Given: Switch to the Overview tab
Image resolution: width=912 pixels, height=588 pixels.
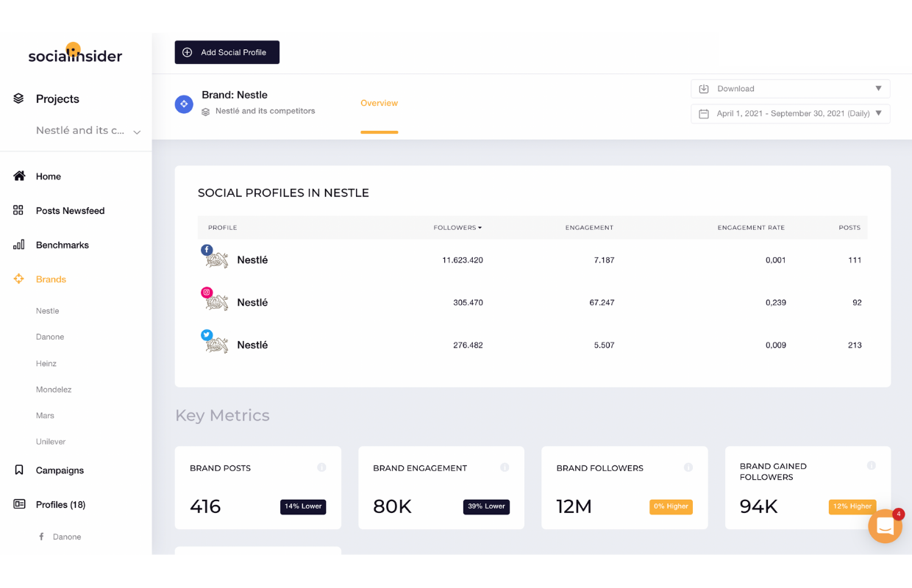Looking at the screenshot, I should (379, 104).
